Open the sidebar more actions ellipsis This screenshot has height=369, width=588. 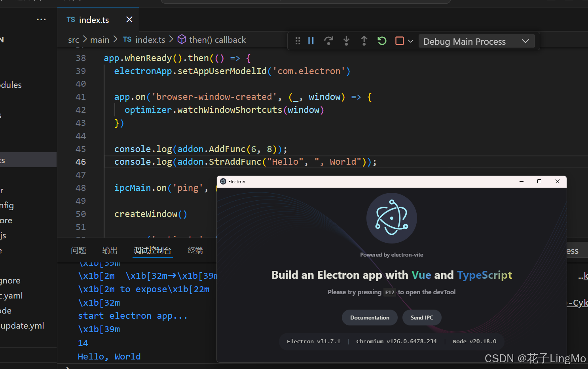click(41, 19)
